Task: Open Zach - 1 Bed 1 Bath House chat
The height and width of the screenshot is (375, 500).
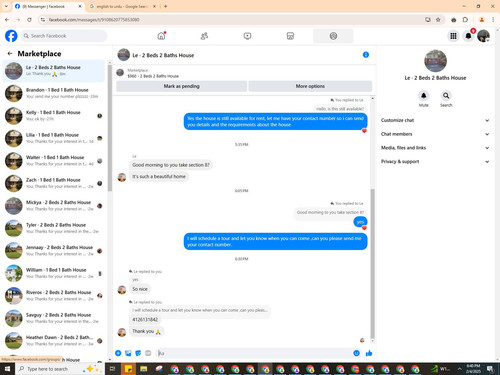Action: [x=54, y=183]
